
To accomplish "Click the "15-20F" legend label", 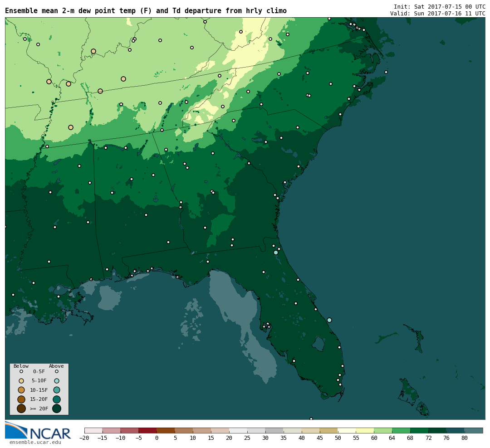I will click(39, 399).
